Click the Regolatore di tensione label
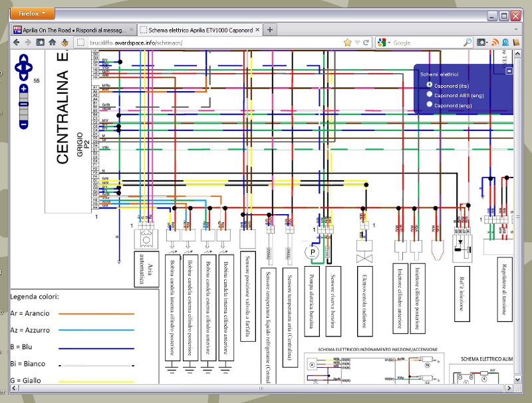This screenshot has height=403, width=532. [x=505, y=289]
